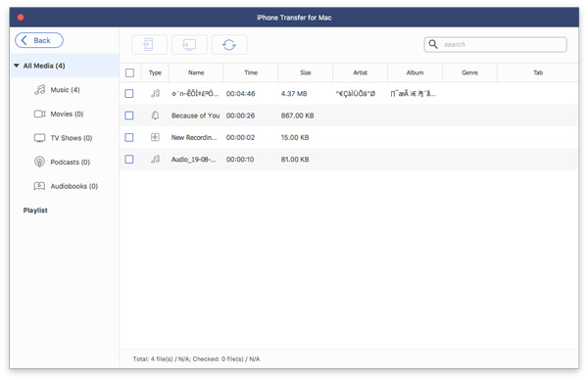The width and height of the screenshot is (588, 380).
Task: Click the ringtone bell icon for Because of You
Action: pyautogui.click(x=155, y=116)
